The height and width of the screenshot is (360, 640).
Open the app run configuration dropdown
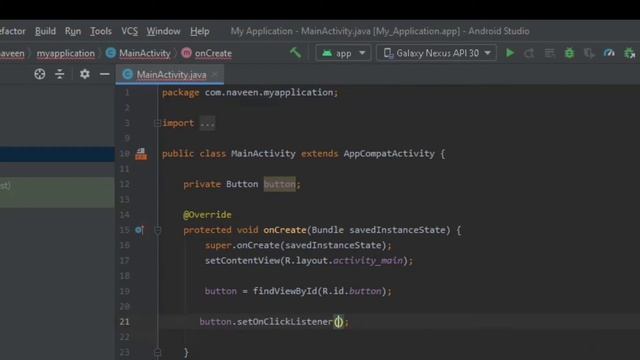343,53
